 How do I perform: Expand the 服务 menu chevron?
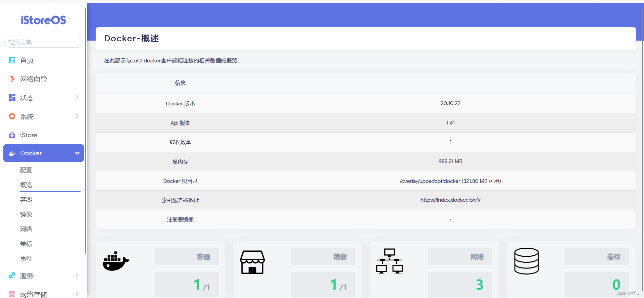click(x=77, y=275)
